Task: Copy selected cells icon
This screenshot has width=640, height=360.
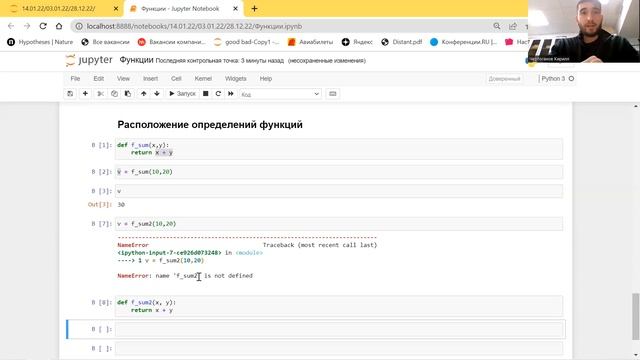Action: click(x=114, y=94)
